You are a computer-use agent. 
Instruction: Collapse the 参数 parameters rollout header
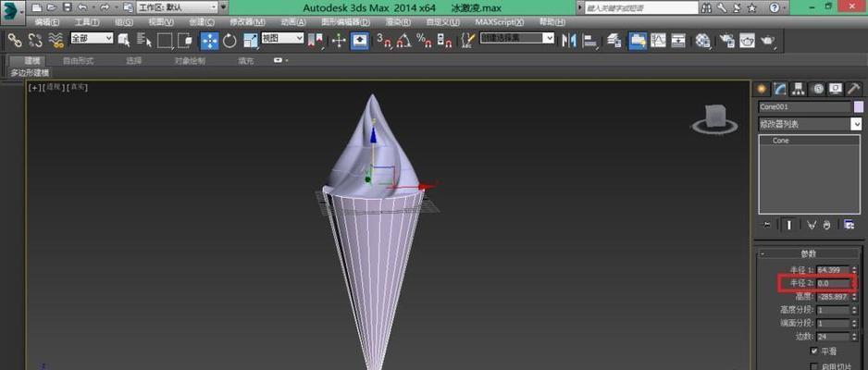coord(809,253)
